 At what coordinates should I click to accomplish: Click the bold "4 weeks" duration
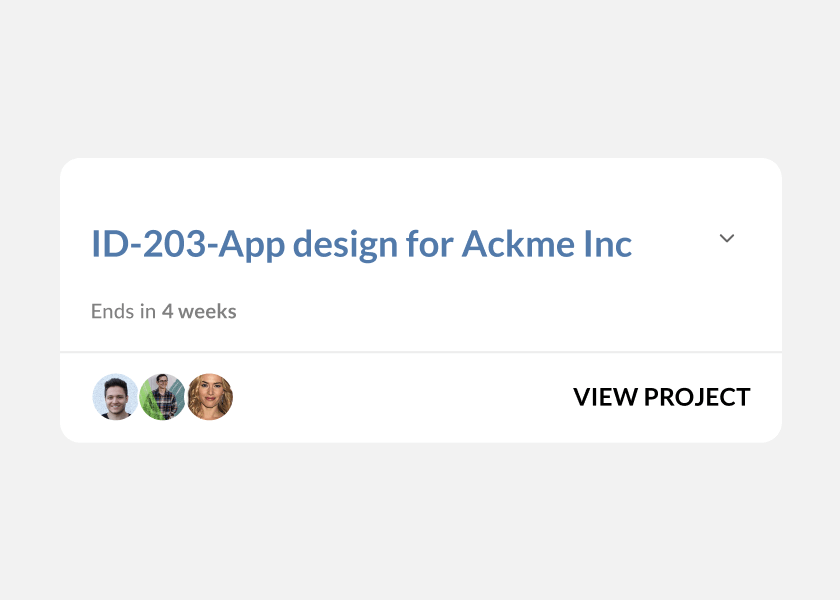199,311
